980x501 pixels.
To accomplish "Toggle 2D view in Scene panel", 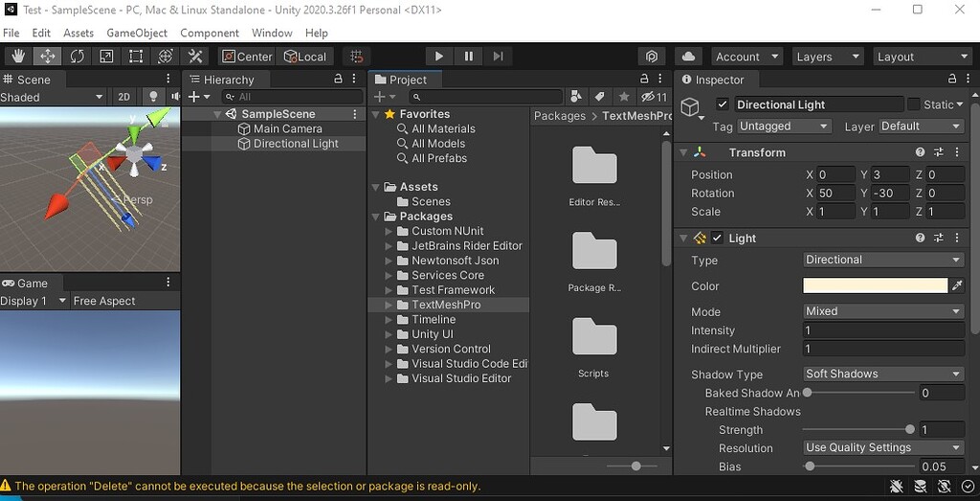I will click(x=123, y=97).
